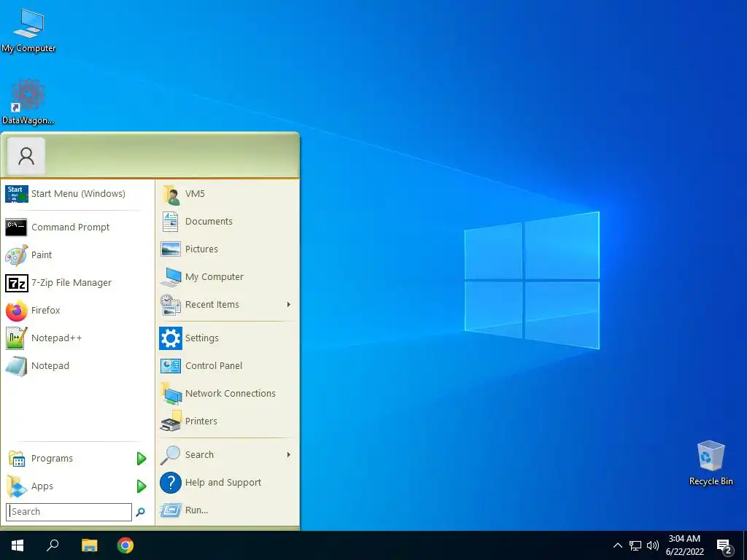Screen dimensions: 747x560
Task: Expand the Apps green arrow
Action: pos(141,486)
